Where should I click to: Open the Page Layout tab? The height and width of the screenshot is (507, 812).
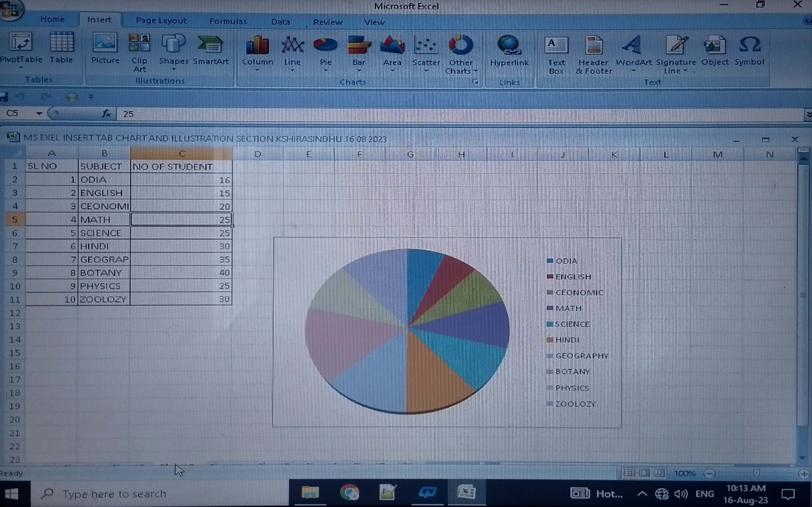(x=161, y=21)
